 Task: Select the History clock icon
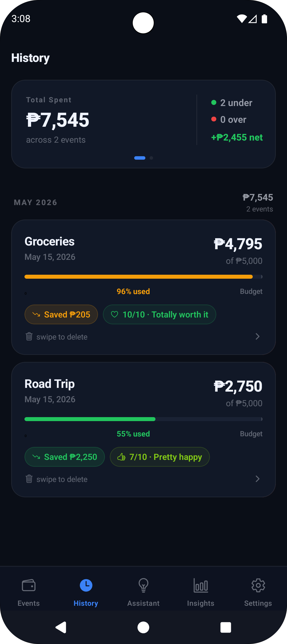[x=86, y=585]
